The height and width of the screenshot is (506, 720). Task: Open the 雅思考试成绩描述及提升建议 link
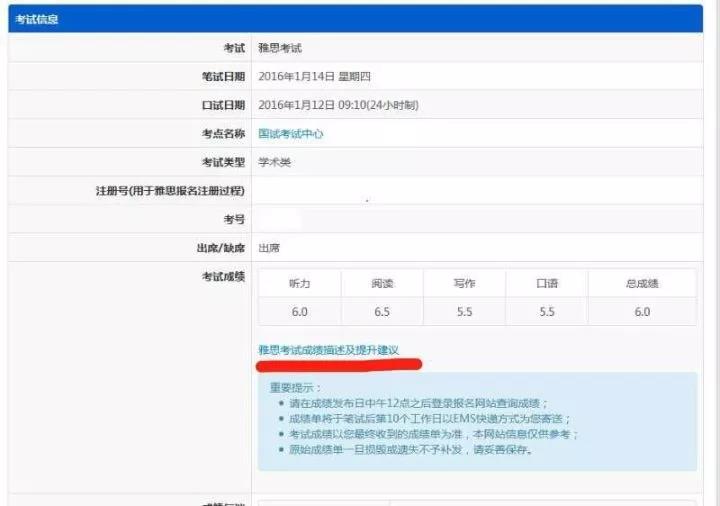click(x=328, y=350)
